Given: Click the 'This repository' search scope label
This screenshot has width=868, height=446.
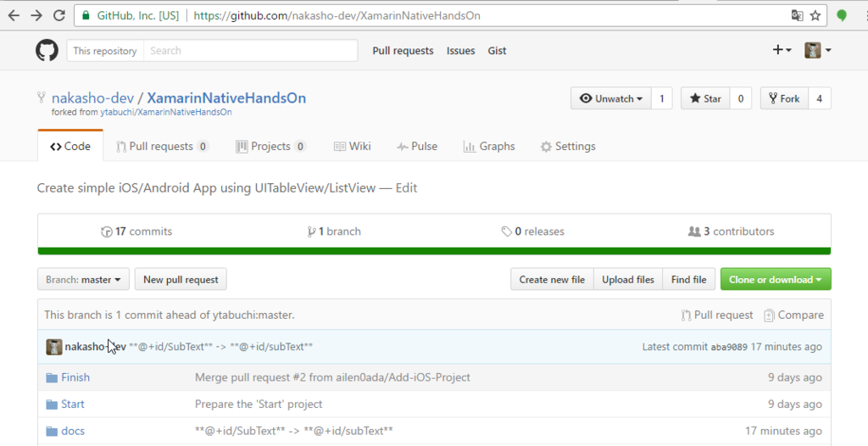Looking at the screenshot, I should pos(105,50).
